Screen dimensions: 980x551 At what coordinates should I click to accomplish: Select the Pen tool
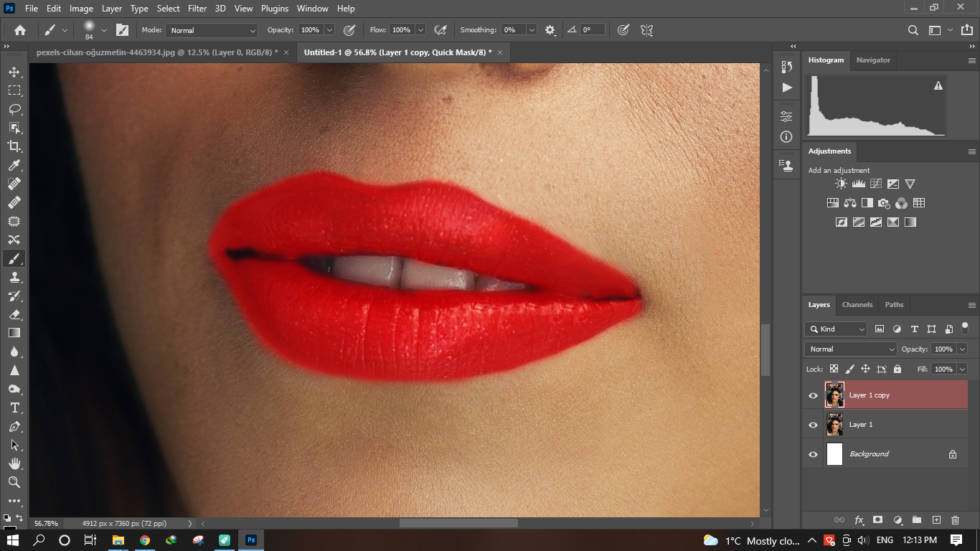[14, 426]
